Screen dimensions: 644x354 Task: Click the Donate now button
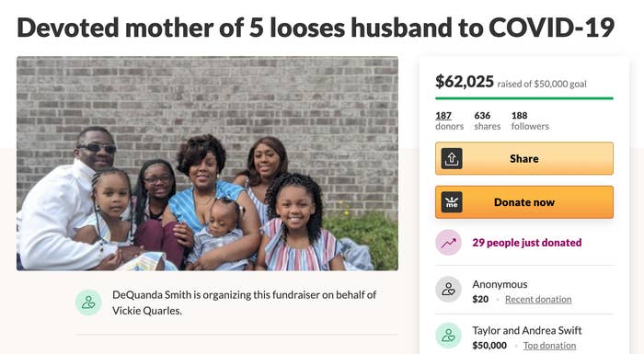coord(524,202)
